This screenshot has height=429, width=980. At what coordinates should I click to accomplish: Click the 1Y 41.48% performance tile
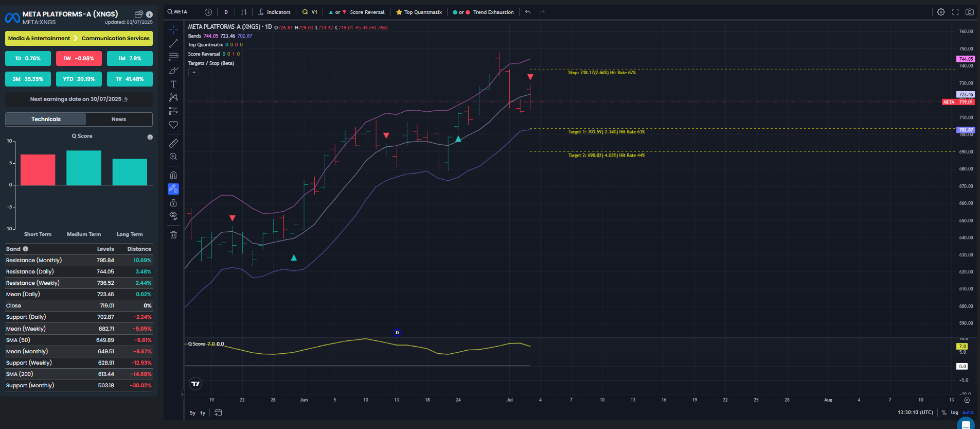130,79
